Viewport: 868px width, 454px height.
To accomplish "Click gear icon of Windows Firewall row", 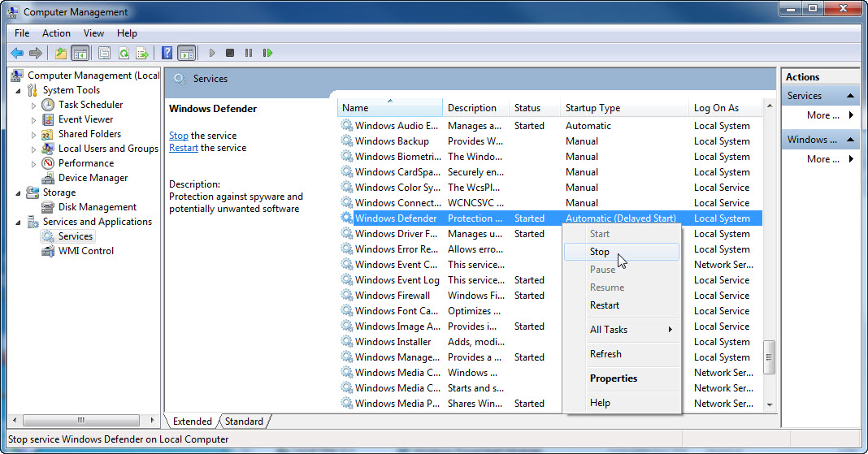I will [x=346, y=296].
